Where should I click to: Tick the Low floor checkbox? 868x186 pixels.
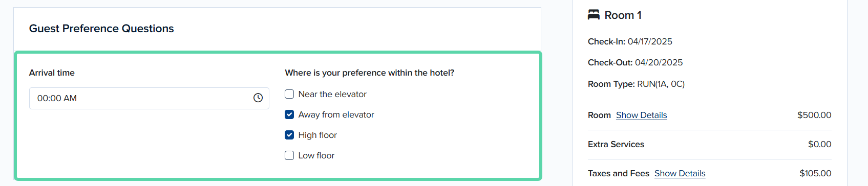[289, 155]
